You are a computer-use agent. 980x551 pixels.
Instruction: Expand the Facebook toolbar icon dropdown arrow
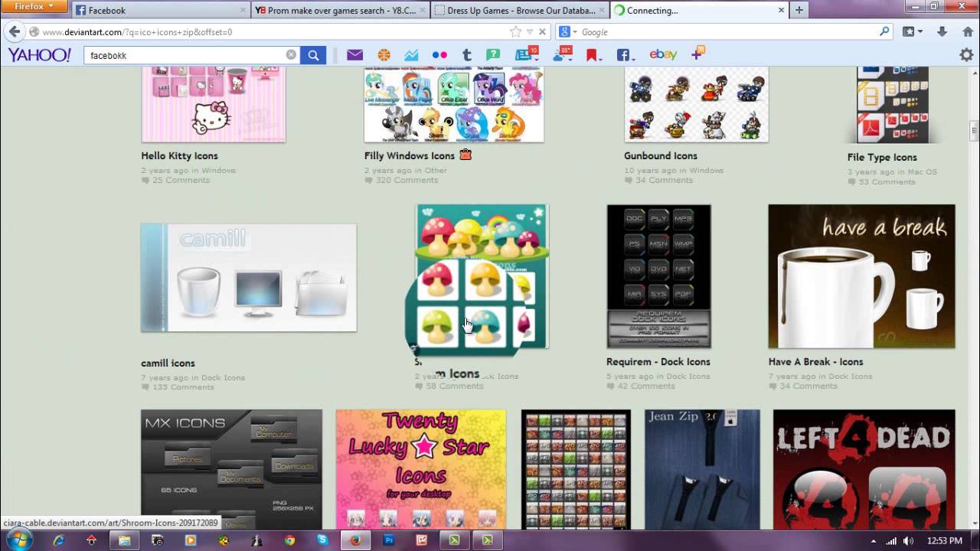click(x=634, y=60)
